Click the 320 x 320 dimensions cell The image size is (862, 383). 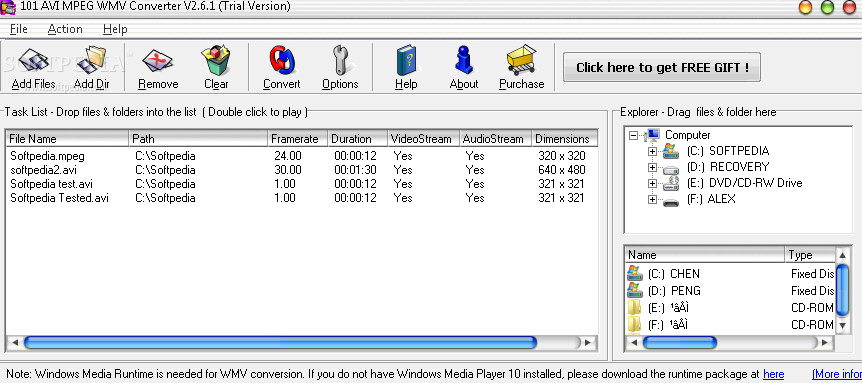tap(562, 156)
